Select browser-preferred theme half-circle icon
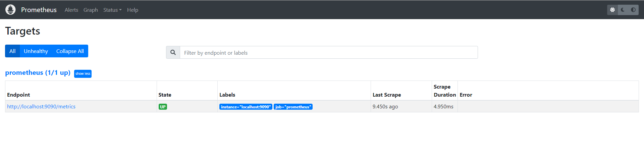Viewport: 644px width, 157px height. pyautogui.click(x=633, y=10)
